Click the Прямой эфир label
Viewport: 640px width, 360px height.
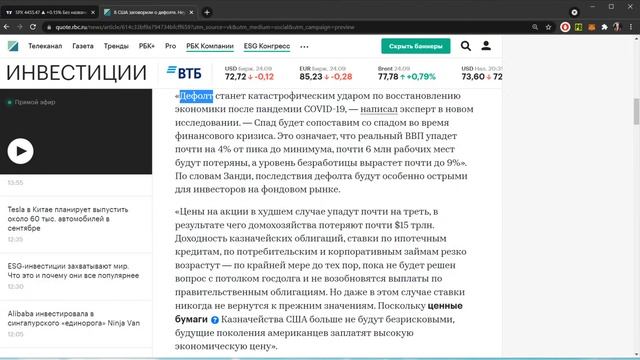(35, 102)
